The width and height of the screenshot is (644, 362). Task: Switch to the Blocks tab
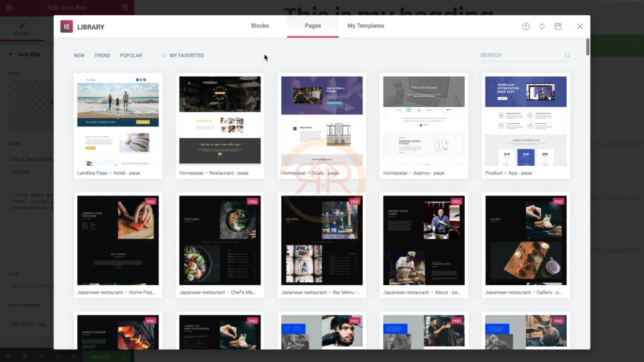point(260,26)
